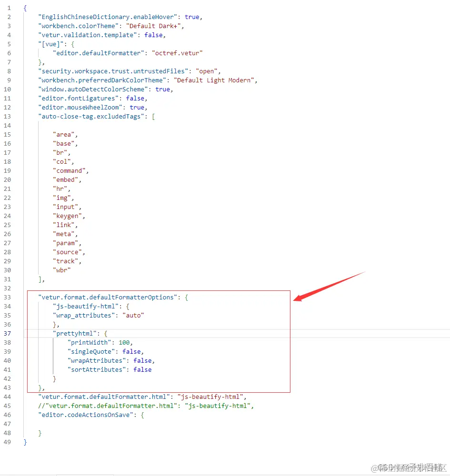Click the "singleQuote" key
This screenshot has height=476, width=450.
click(x=91, y=352)
